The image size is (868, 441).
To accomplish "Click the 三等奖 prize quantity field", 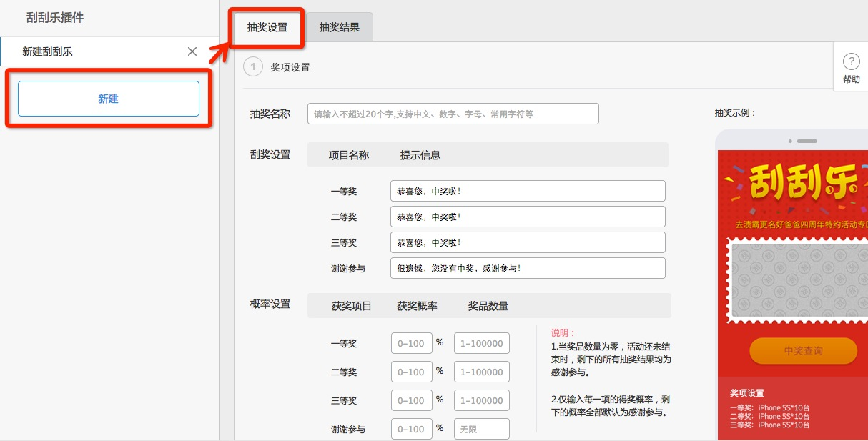I will coord(482,400).
